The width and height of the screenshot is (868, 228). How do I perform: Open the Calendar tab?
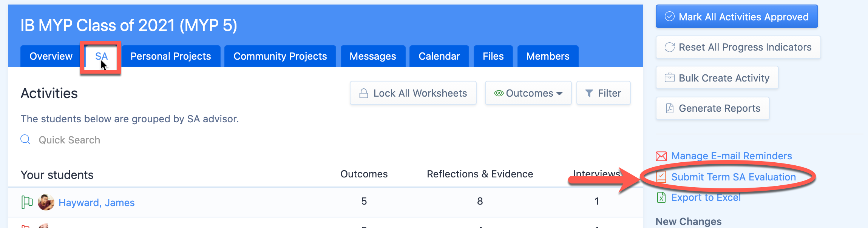439,56
